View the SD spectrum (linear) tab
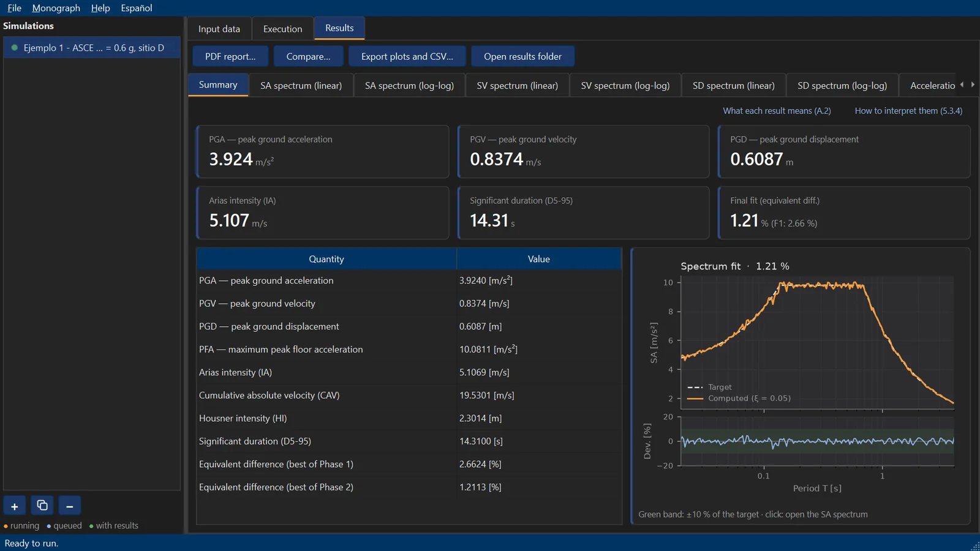 click(x=733, y=86)
